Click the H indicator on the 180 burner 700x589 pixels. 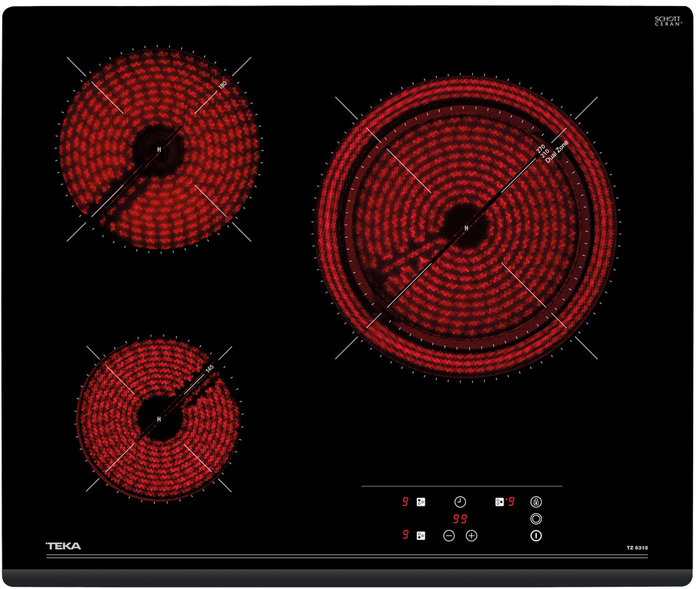[159, 149]
